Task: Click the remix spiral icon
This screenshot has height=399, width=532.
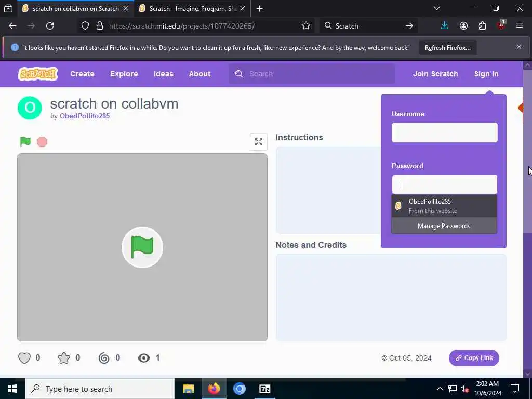Action: (x=104, y=358)
